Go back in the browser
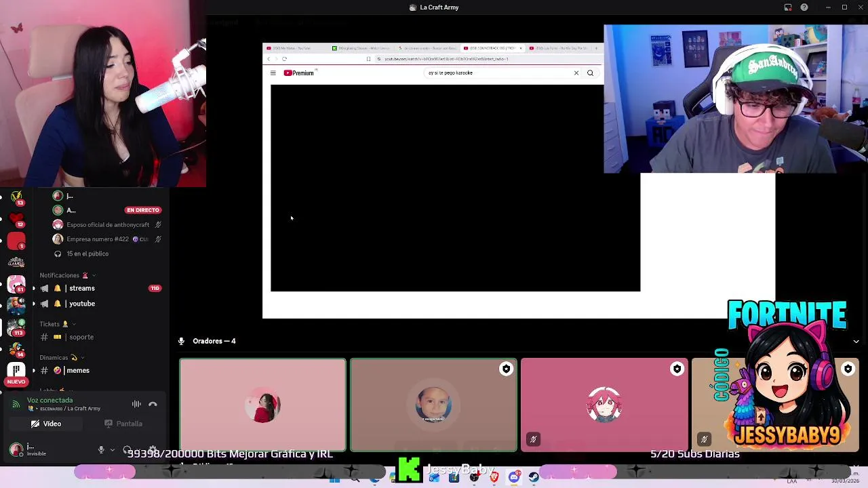The height and width of the screenshot is (488, 868). click(x=269, y=59)
